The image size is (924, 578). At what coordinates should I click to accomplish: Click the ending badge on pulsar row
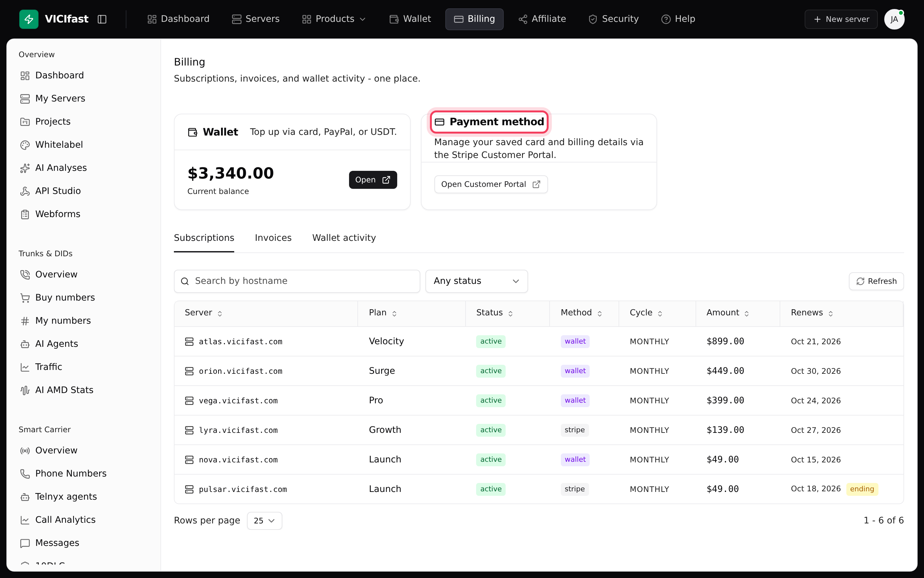[x=862, y=489]
